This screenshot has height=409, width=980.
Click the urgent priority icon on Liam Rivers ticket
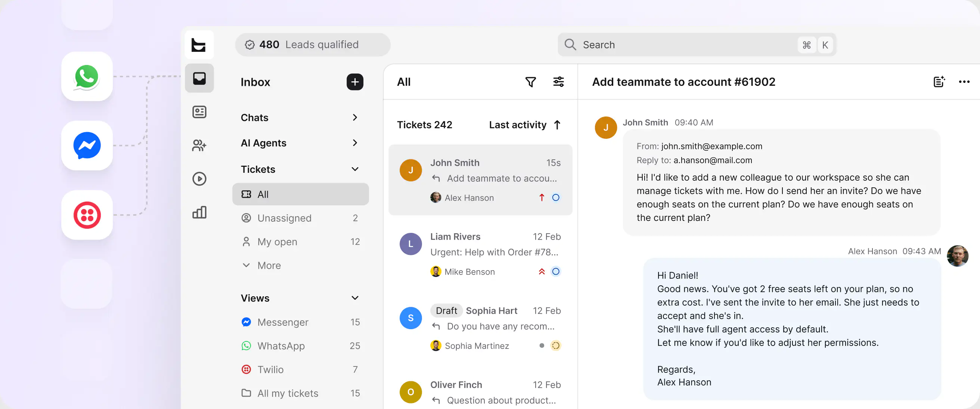tap(542, 271)
